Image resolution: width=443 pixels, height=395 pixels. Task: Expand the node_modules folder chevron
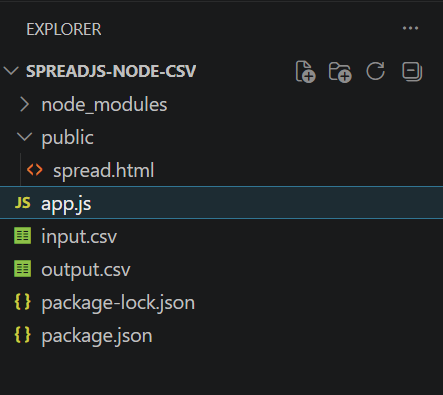tap(24, 104)
